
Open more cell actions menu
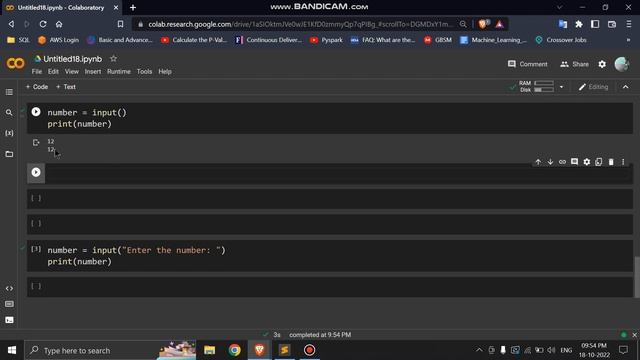click(623, 162)
